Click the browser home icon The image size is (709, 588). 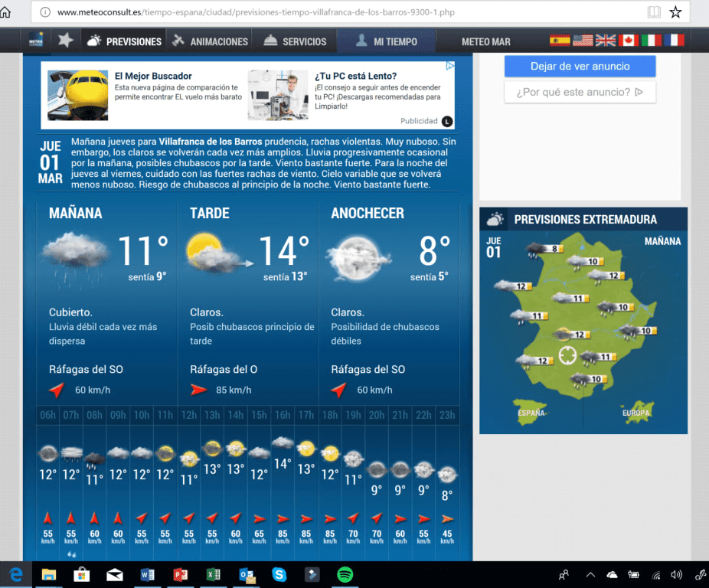click(5, 11)
